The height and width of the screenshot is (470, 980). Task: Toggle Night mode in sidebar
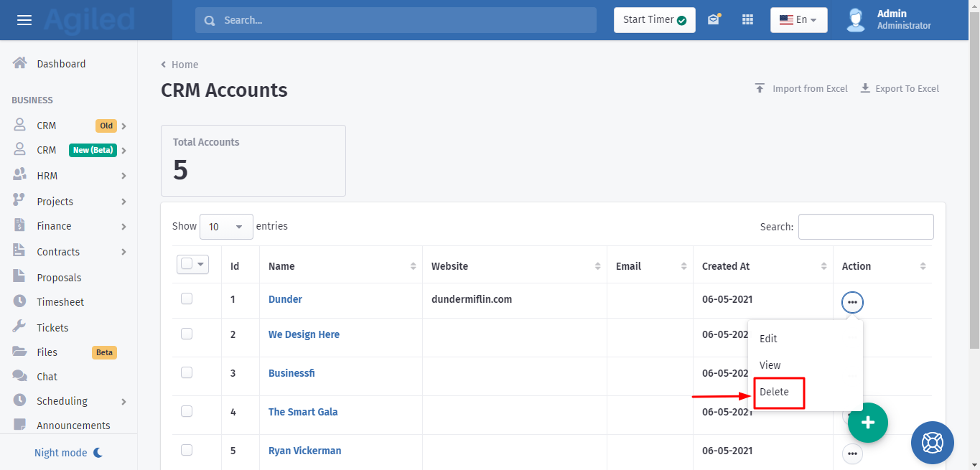tap(69, 453)
